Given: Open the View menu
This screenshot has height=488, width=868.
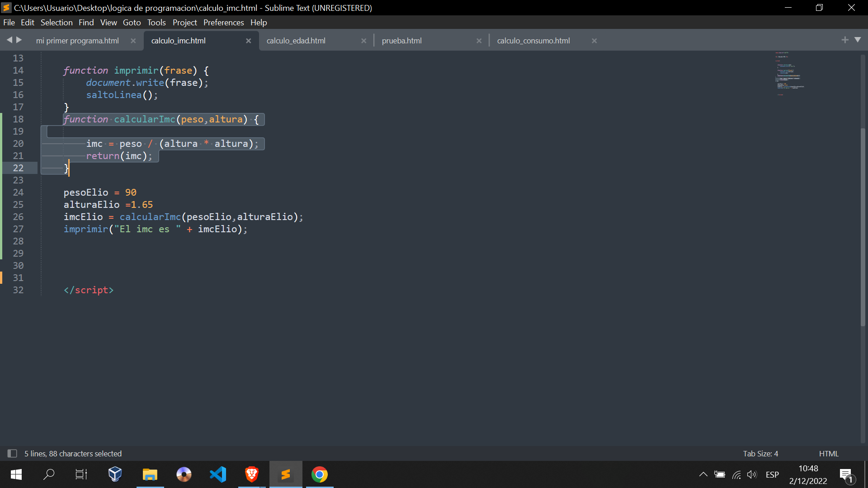Looking at the screenshot, I should coord(108,22).
